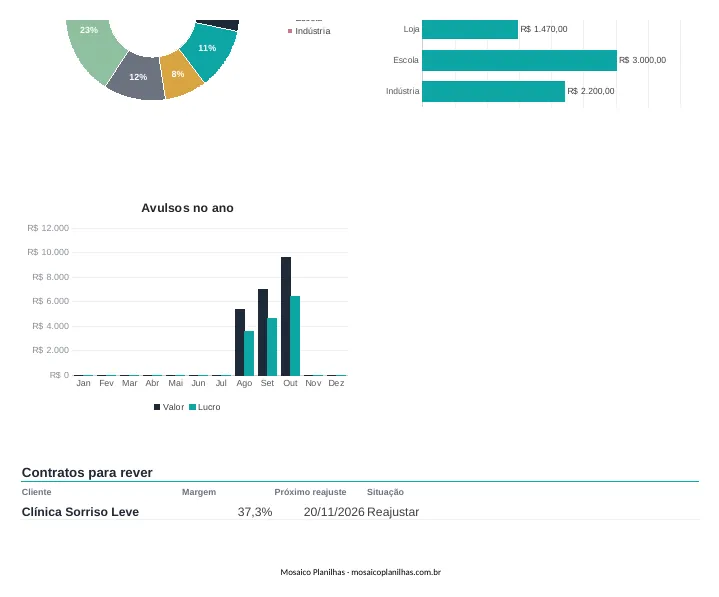
Task: Click the Avulsos no ano chart title
Action: tap(188, 208)
